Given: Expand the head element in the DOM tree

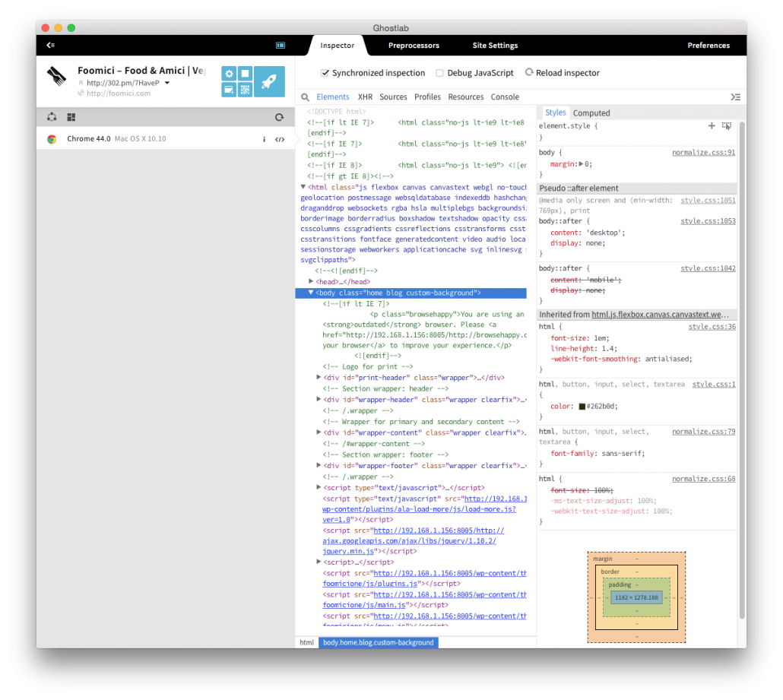Looking at the screenshot, I should click(312, 280).
